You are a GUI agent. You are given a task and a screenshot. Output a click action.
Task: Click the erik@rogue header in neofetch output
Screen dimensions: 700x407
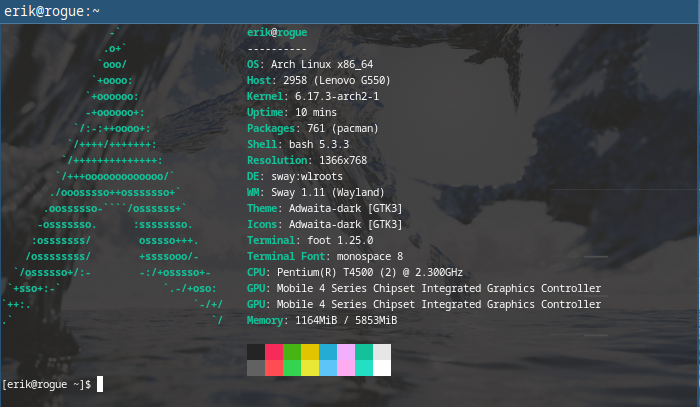[x=277, y=33]
